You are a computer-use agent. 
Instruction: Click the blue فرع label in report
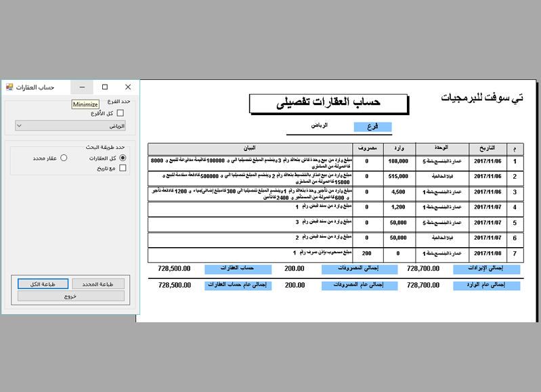click(372, 127)
